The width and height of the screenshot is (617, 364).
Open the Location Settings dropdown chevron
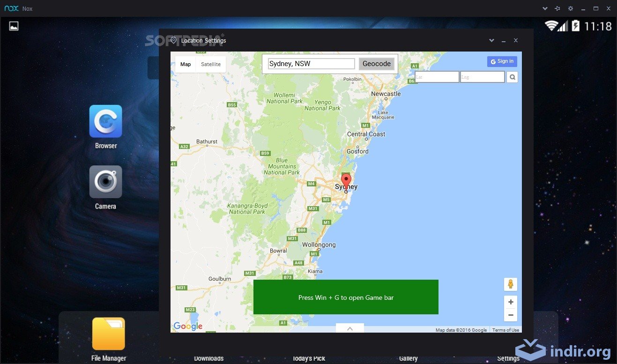click(491, 41)
